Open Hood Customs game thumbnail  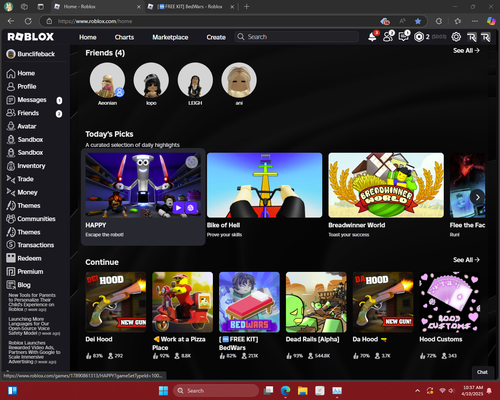(x=450, y=302)
